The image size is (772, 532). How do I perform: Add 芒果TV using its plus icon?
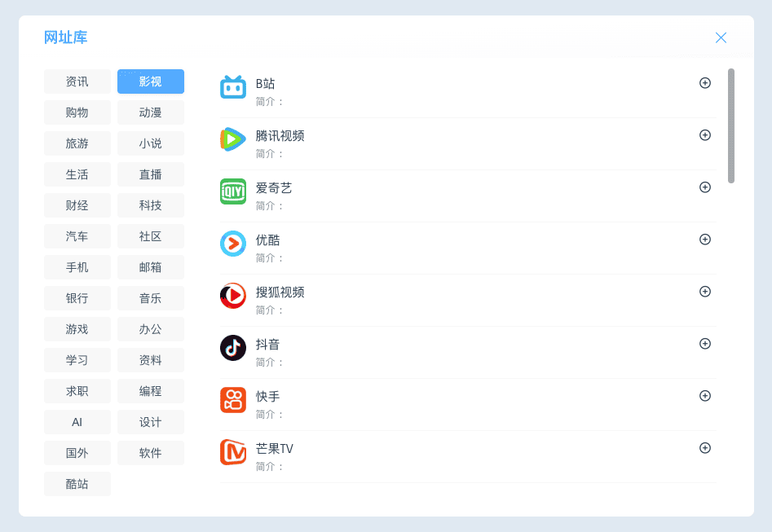click(x=705, y=448)
